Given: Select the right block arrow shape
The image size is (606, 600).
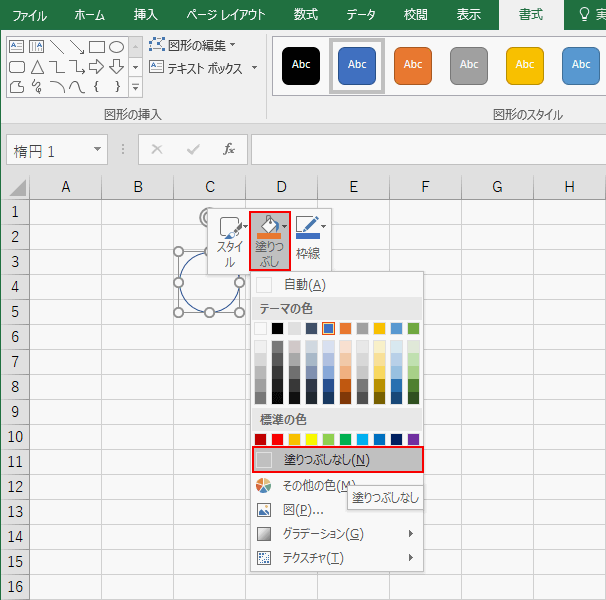Looking at the screenshot, I should 97,67.
